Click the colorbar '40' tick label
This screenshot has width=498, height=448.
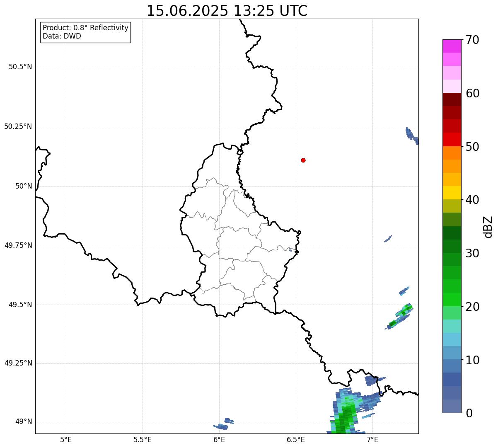point(472,200)
